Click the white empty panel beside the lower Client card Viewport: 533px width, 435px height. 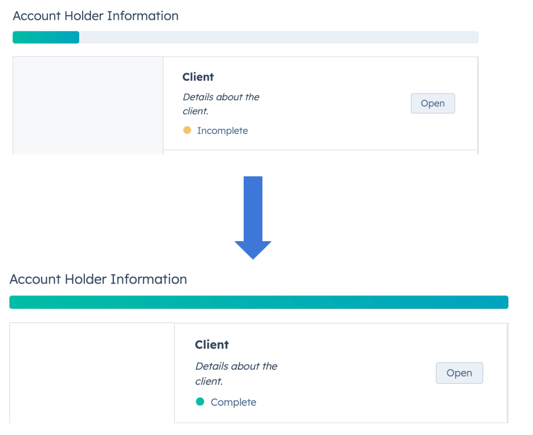(92, 373)
